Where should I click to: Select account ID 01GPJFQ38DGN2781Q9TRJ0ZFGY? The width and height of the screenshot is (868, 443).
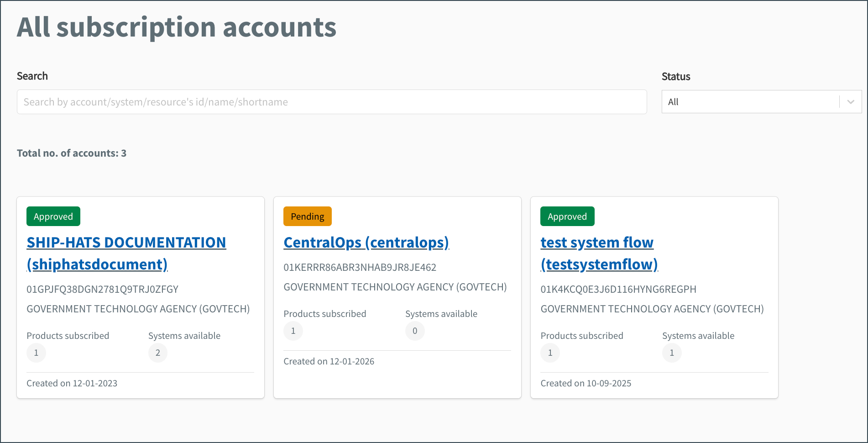102,289
